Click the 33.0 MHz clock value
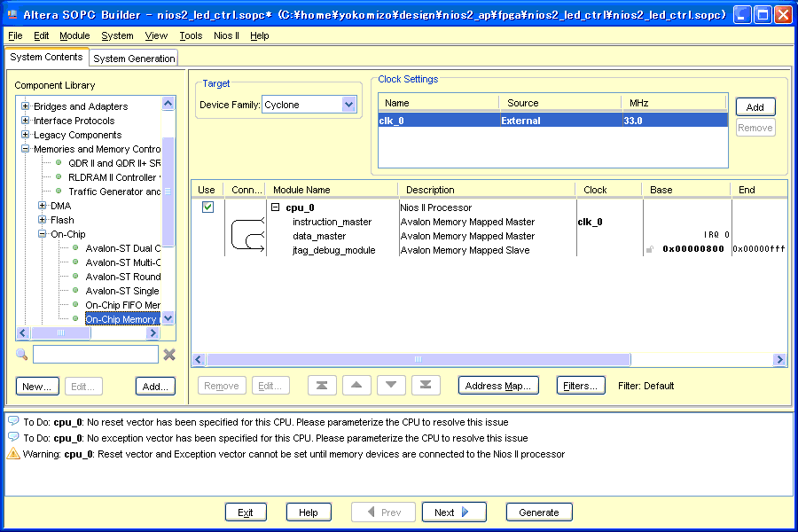This screenshot has width=798, height=532. pos(632,121)
